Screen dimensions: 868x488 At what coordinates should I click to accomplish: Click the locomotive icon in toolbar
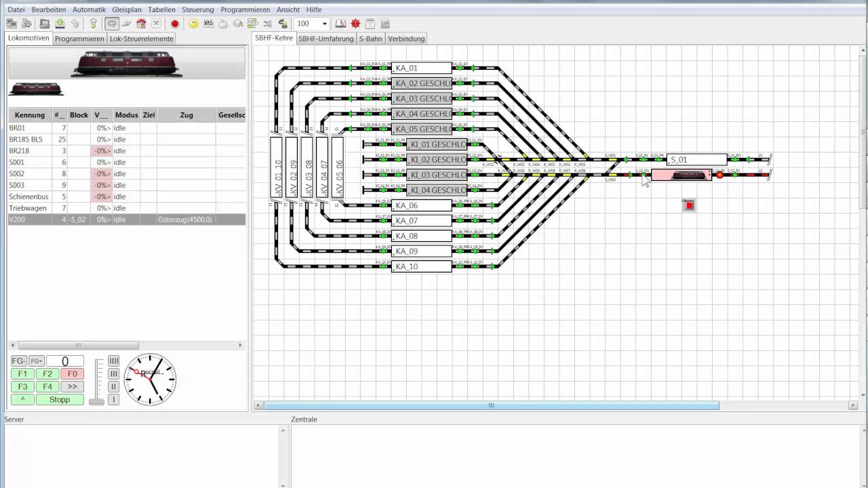pyautogui.click(x=208, y=24)
